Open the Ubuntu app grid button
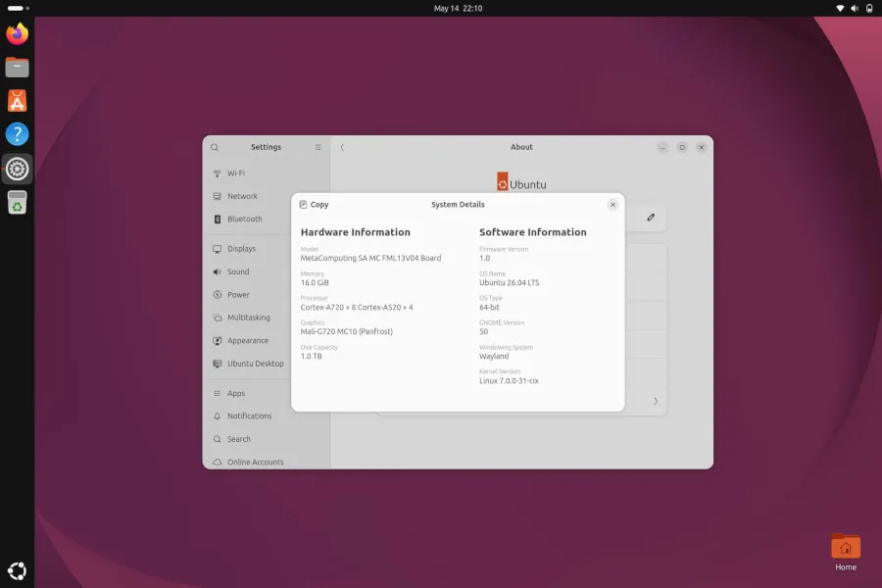 point(17,570)
